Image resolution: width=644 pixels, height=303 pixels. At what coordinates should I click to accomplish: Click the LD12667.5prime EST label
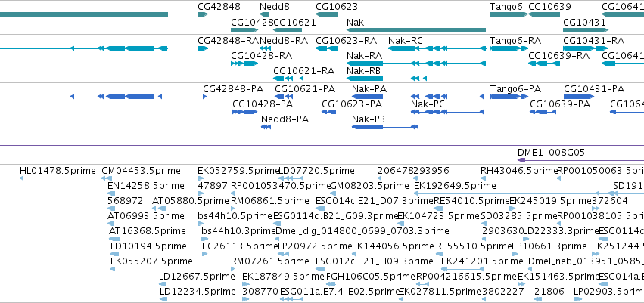coord(198,277)
